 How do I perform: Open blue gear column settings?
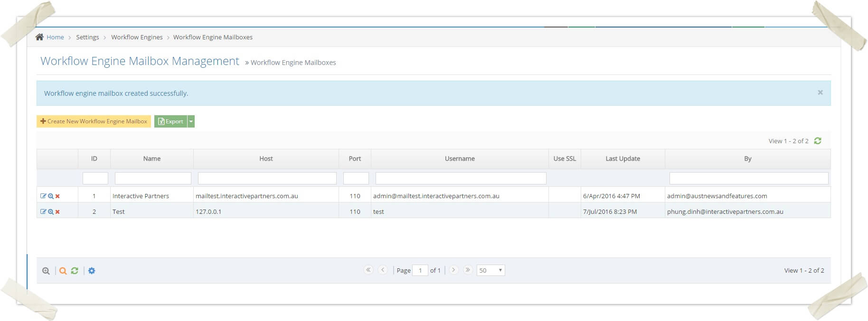click(x=92, y=271)
